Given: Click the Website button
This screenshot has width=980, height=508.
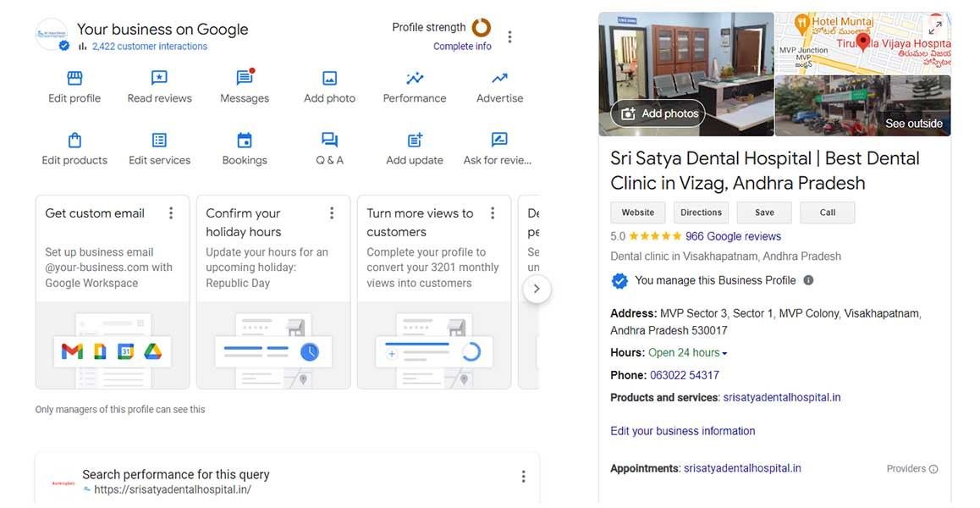Looking at the screenshot, I should (637, 213).
